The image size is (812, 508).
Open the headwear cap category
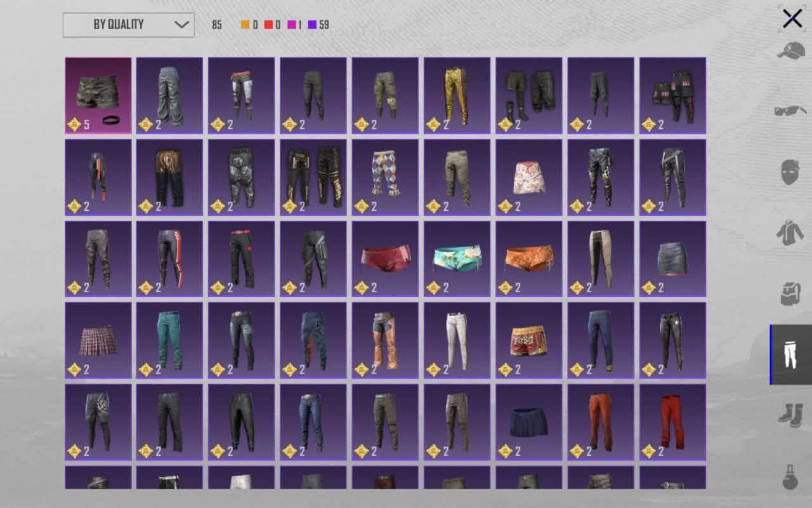(x=790, y=50)
